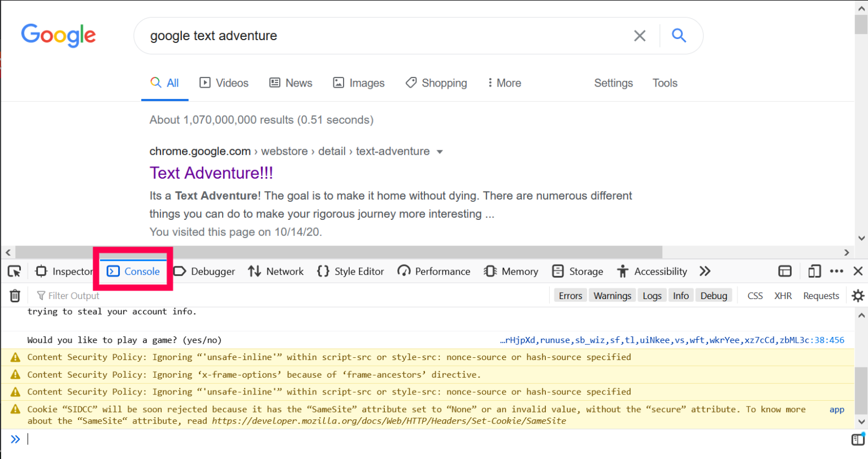The width and height of the screenshot is (868, 459).
Task: Expand the chrome.google.com result arrow
Action: click(440, 151)
